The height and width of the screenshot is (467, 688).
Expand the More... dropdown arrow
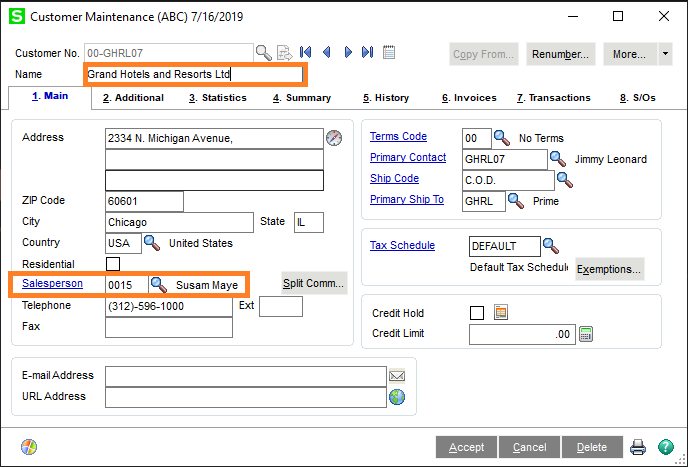point(665,54)
